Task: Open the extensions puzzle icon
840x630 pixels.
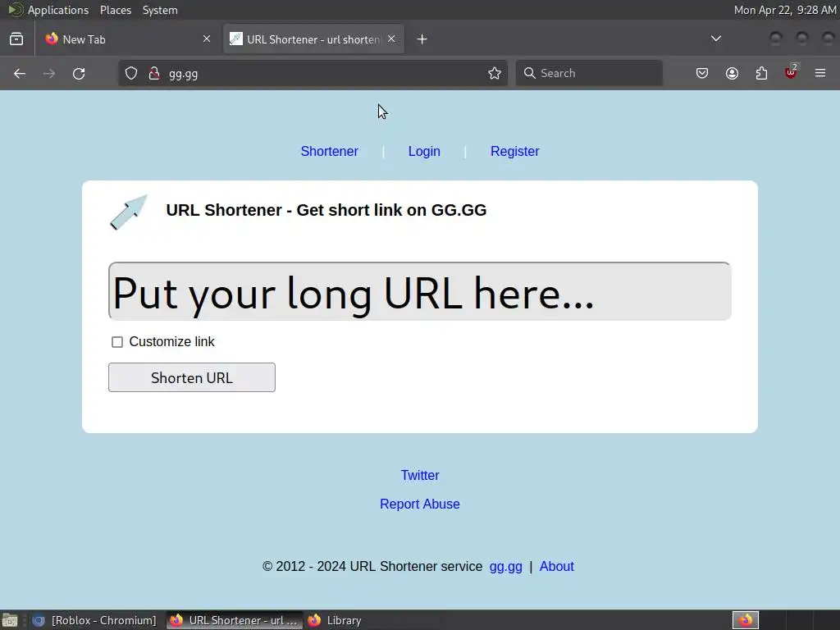Action: 761,73
